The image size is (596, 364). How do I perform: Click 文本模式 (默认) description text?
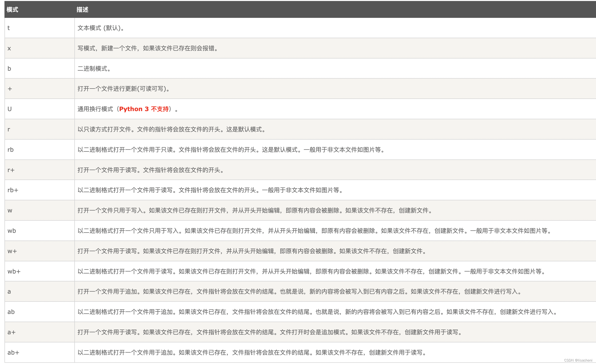click(101, 28)
